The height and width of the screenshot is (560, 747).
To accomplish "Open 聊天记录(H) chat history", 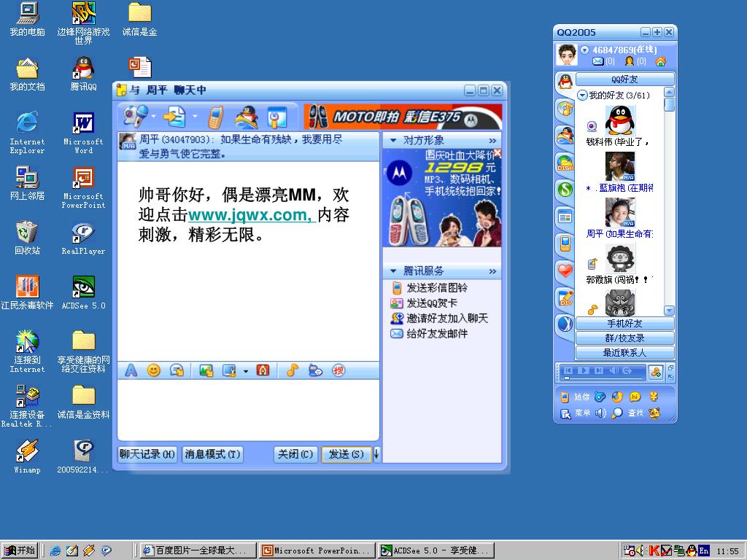I will [147, 454].
